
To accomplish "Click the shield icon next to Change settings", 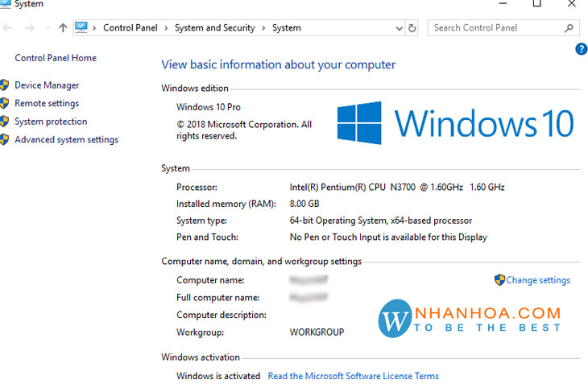I will [x=499, y=279].
